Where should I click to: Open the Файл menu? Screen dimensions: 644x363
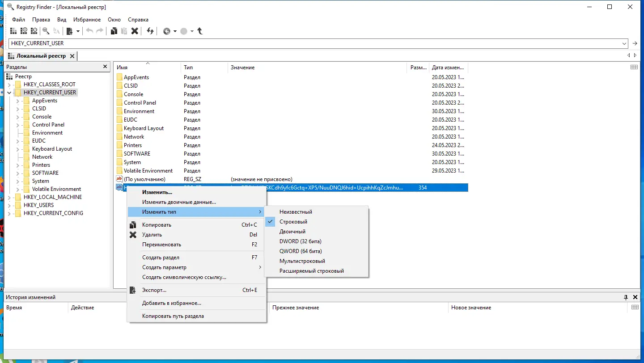(x=19, y=20)
